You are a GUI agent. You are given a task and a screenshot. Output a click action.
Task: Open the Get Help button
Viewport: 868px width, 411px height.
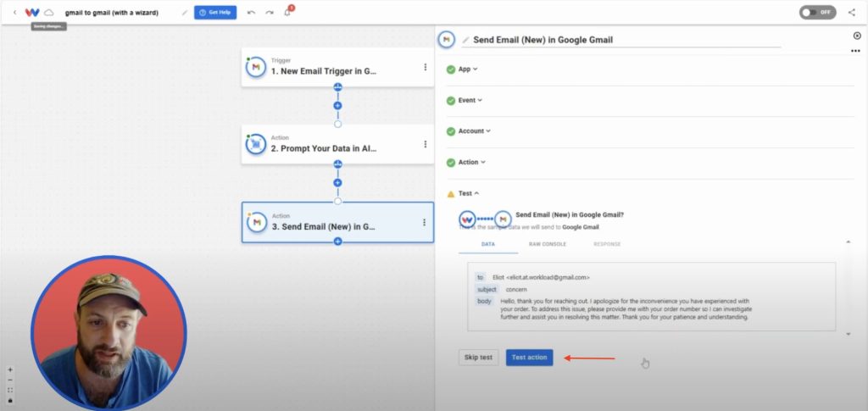(x=215, y=12)
